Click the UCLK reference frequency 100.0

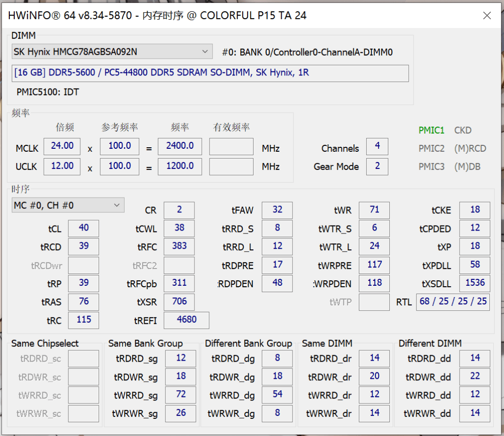120,167
